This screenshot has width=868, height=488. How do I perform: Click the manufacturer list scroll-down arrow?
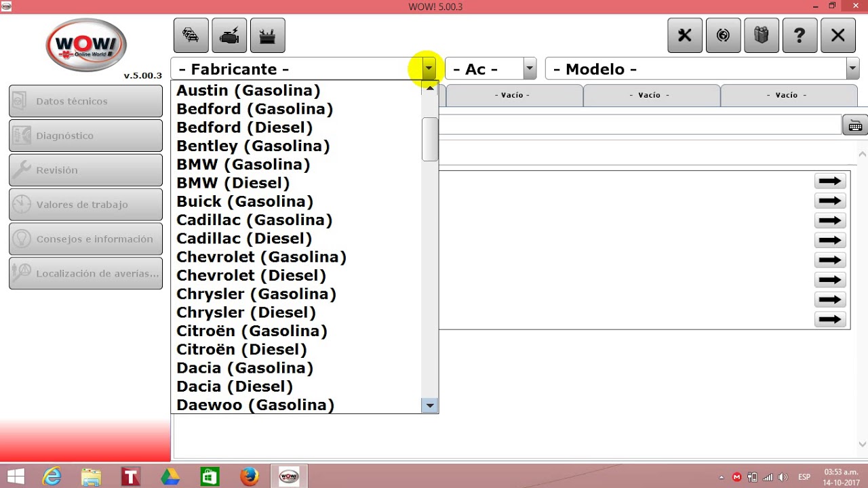click(x=430, y=405)
